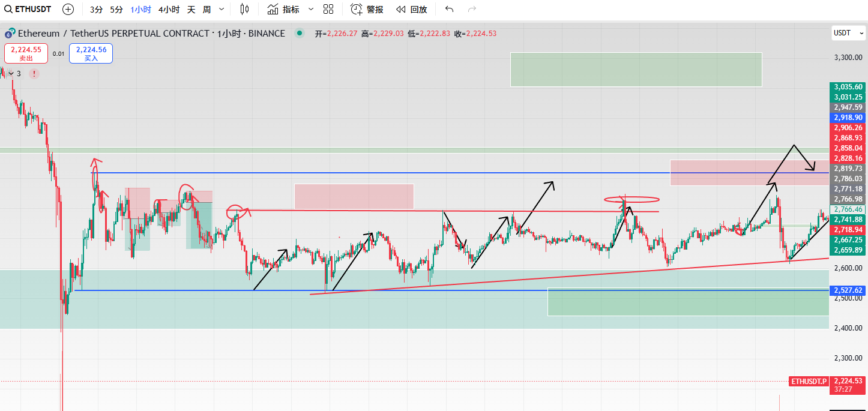Open the 指标 indicators panel

tap(284, 9)
